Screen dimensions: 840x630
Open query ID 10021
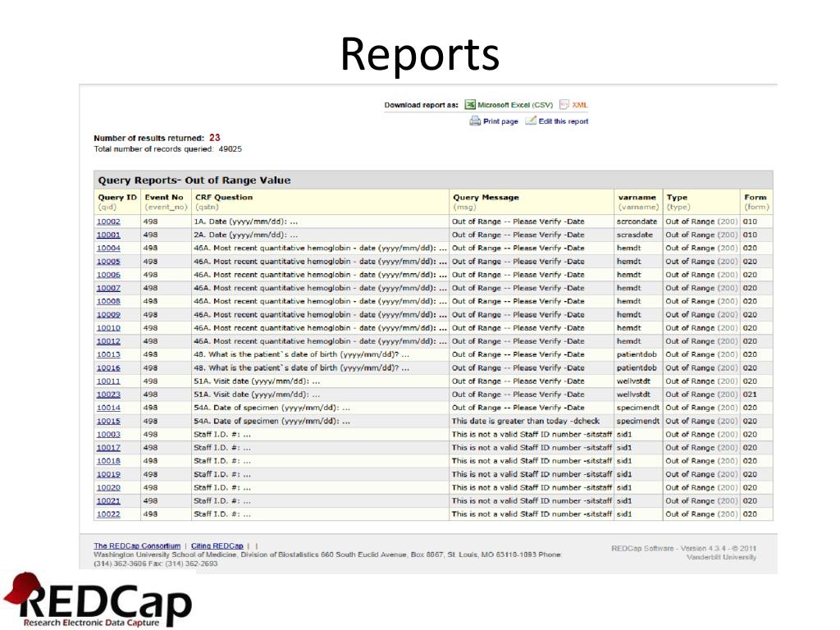[x=108, y=501]
